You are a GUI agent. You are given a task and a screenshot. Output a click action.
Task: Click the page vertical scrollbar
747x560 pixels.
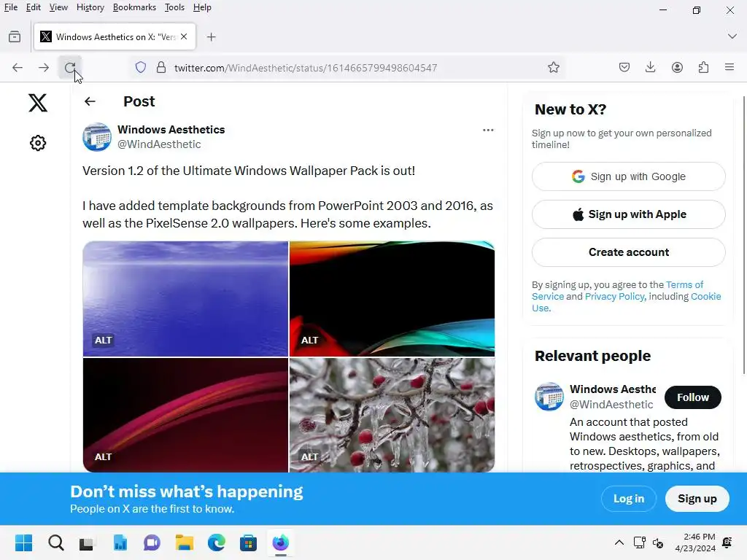coord(743,236)
